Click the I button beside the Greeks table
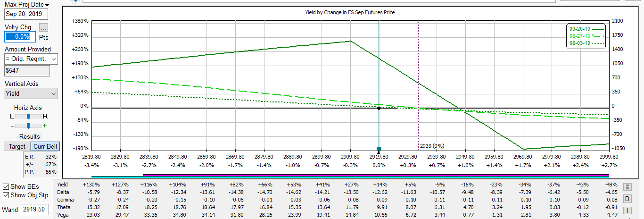 (x=627, y=211)
